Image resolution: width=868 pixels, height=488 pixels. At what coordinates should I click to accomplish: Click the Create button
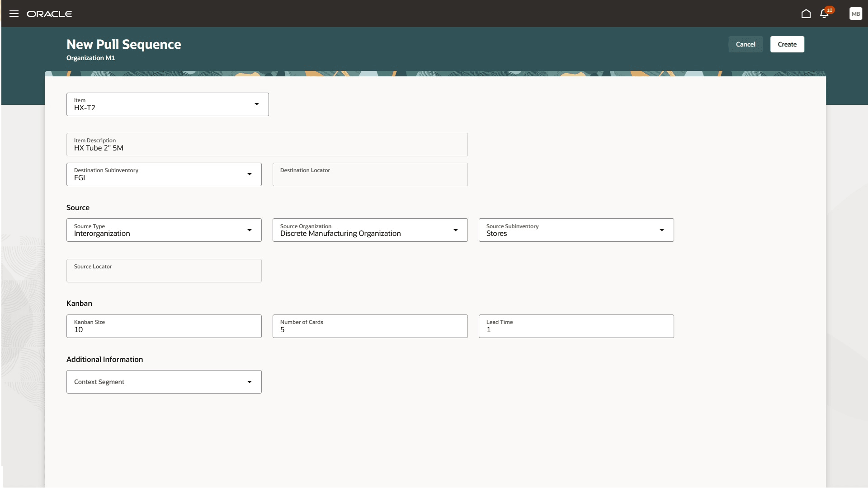pos(787,44)
